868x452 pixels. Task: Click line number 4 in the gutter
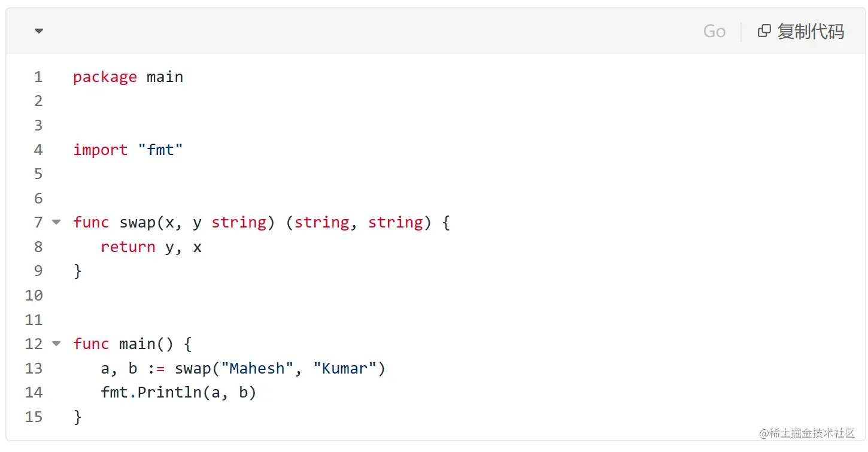pos(38,150)
